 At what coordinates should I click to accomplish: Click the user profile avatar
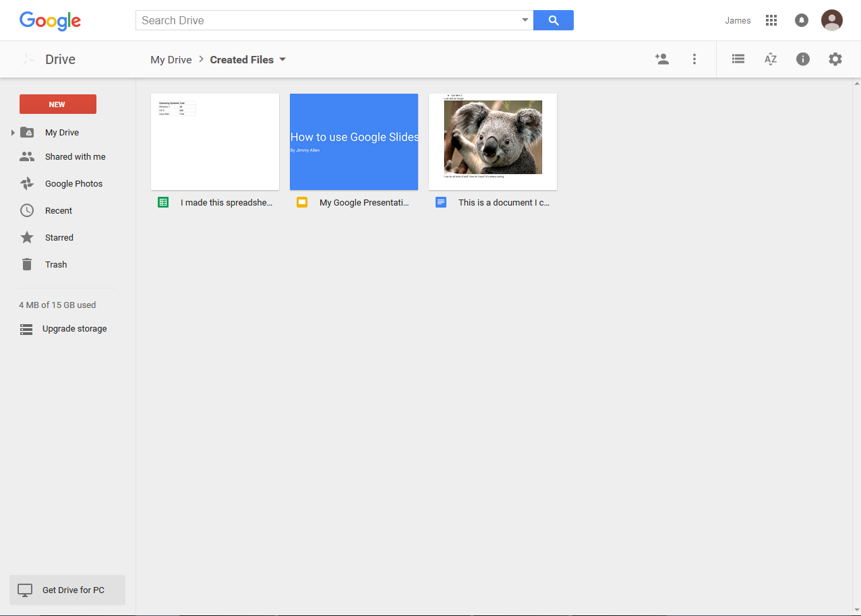click(x=831, y=20)
